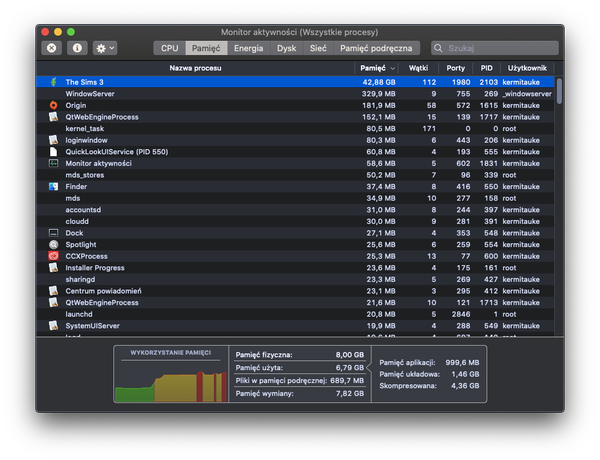
Task: Open the Energia tab
Action: [x=249, y=48]
